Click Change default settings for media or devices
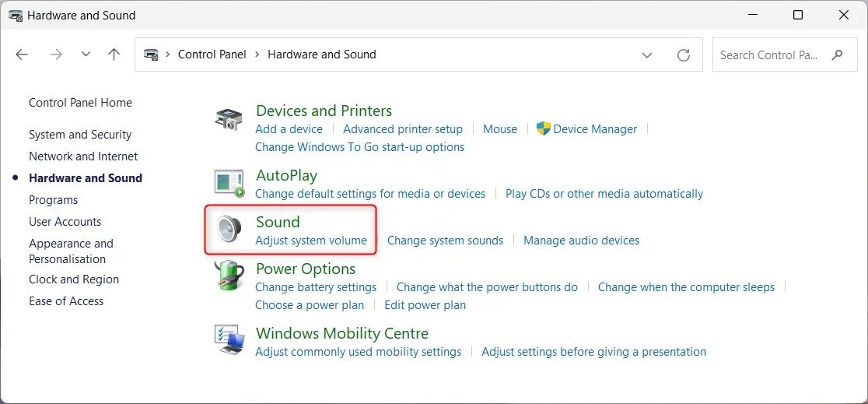 tap(370, 194)
